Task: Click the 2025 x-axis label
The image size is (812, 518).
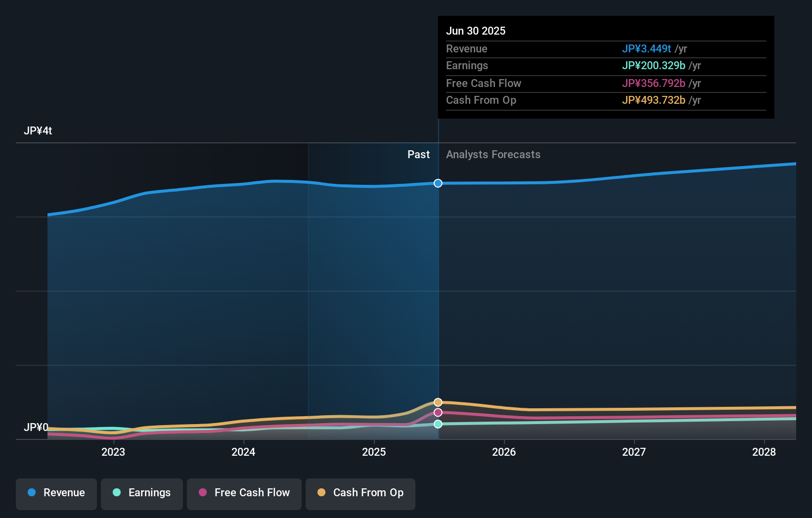Action: pos(374,452)
